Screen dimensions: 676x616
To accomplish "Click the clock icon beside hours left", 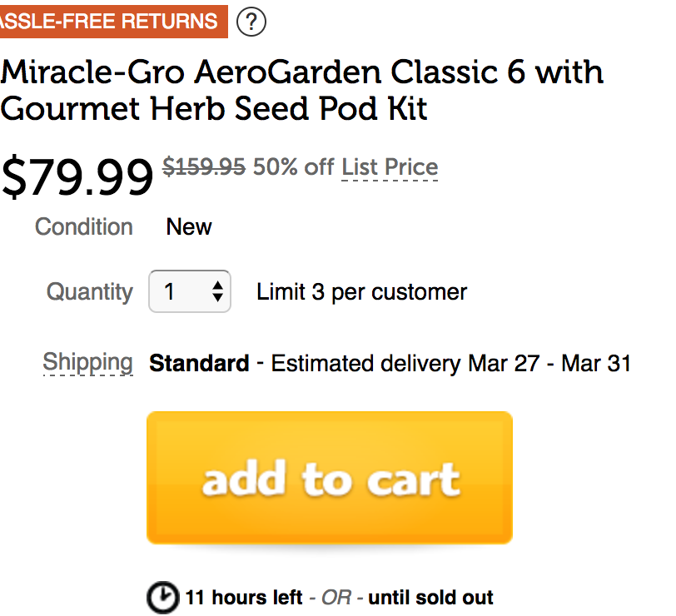I will point(163,597).
